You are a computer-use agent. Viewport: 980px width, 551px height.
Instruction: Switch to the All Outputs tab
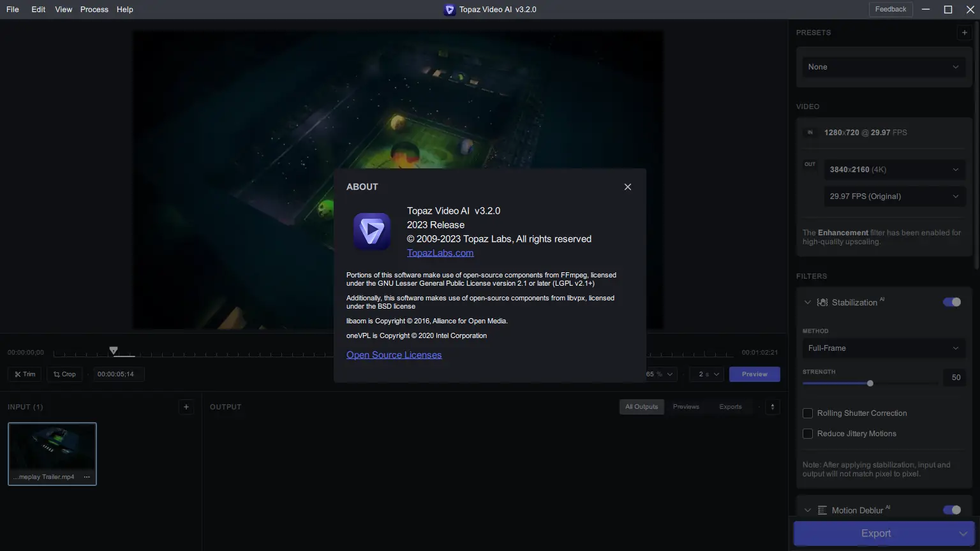(641, 407)
